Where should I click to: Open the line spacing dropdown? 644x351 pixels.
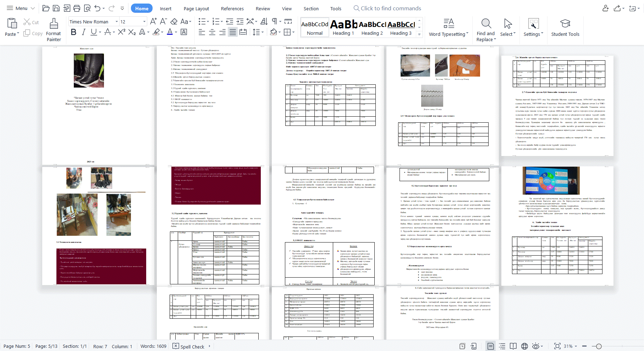pos(262,32)
